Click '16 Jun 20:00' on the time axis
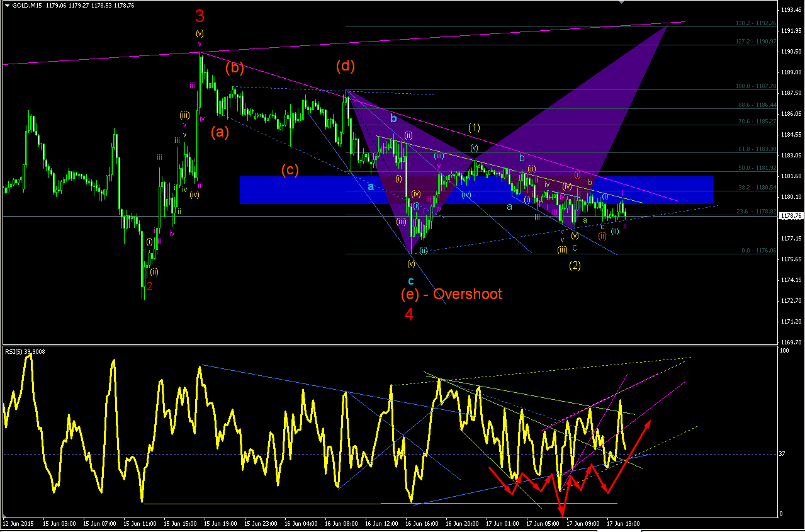Image resolution: width=805 pixels, height=532 pixels. pyautogui.click(x=462, y=523)
